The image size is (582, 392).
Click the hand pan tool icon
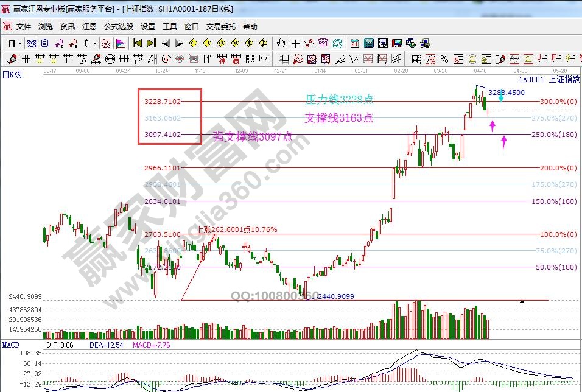tap(281, 43)
